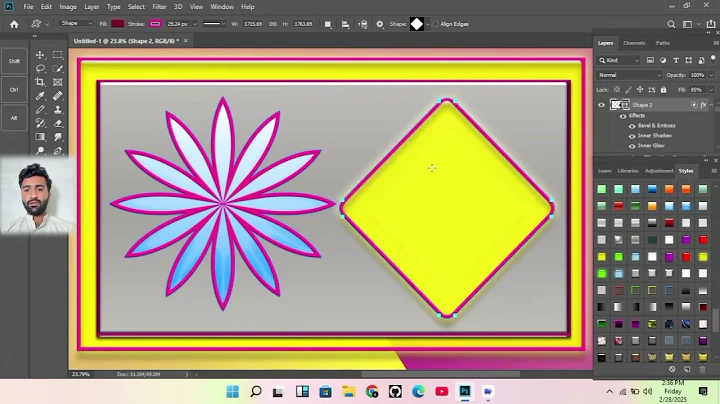
Task: Hide the Bevel & Emboss effect
Action: click(632, 126)
